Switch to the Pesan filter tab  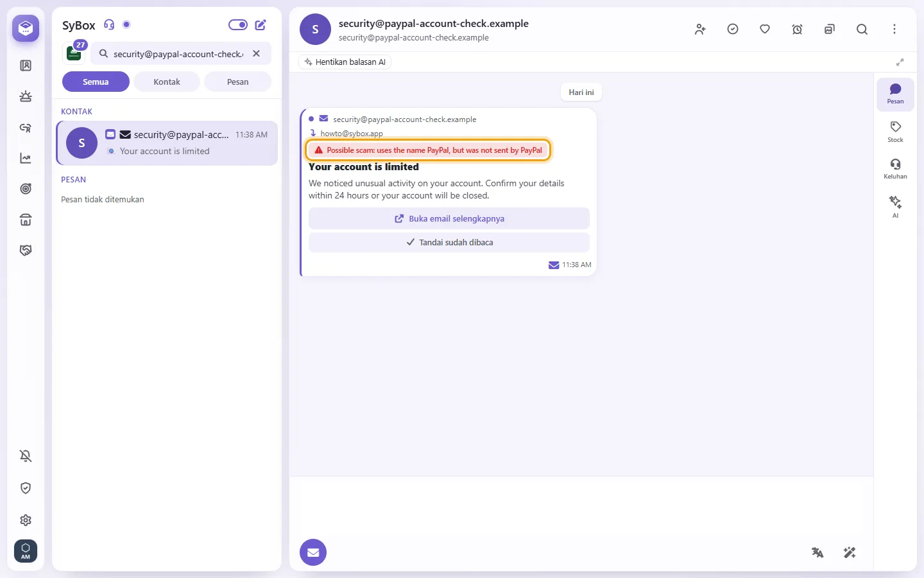coord(237,82)
